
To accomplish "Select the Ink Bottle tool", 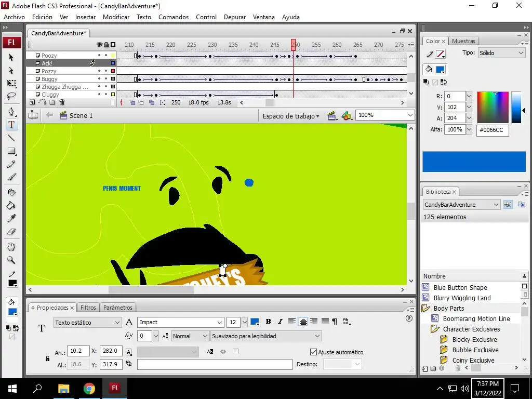I will (11, 192).
